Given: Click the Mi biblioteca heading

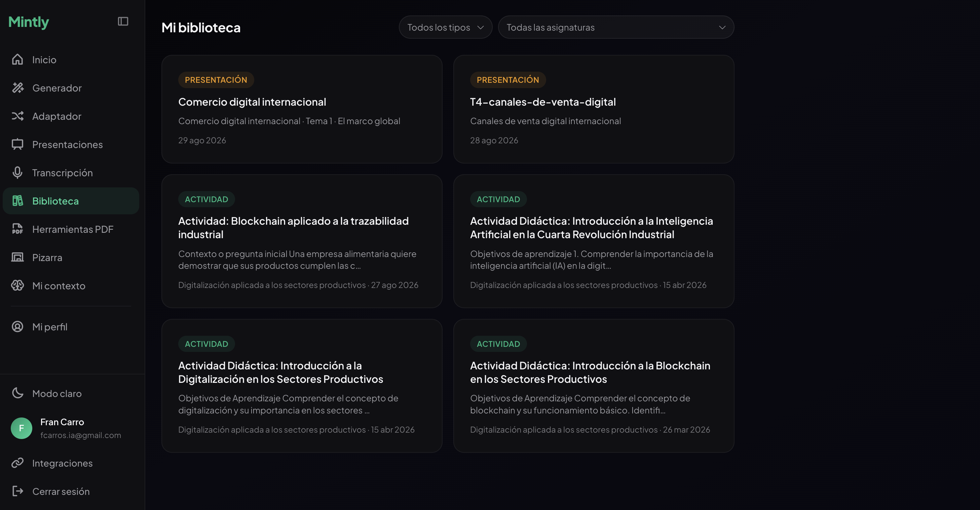Looking at the screenshot, I should tap(201, 27).
